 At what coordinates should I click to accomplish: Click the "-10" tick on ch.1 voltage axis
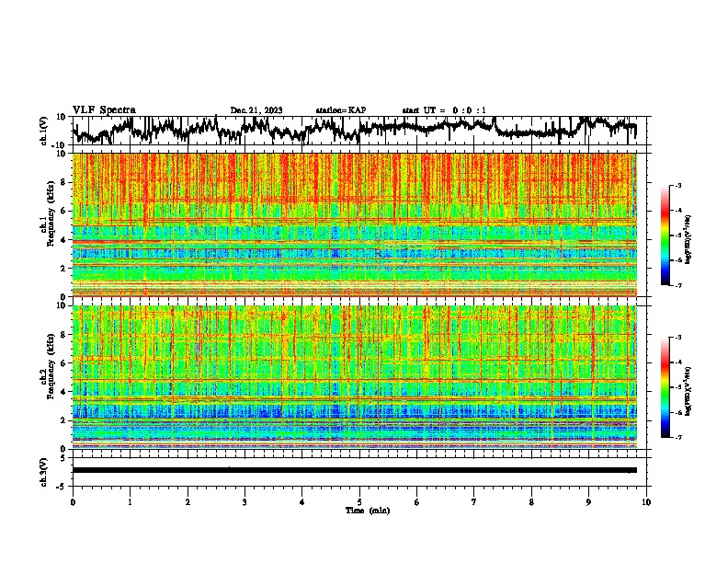(60, 145)
